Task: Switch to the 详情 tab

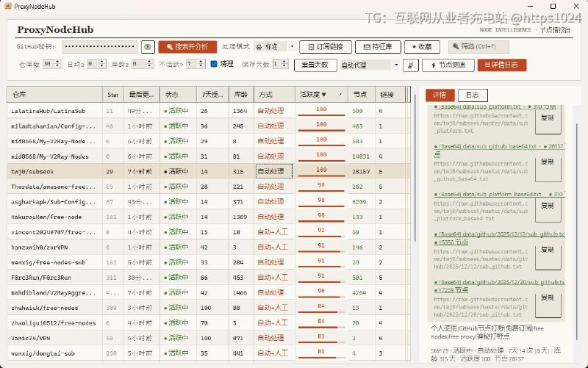Action: click(440, 95)
